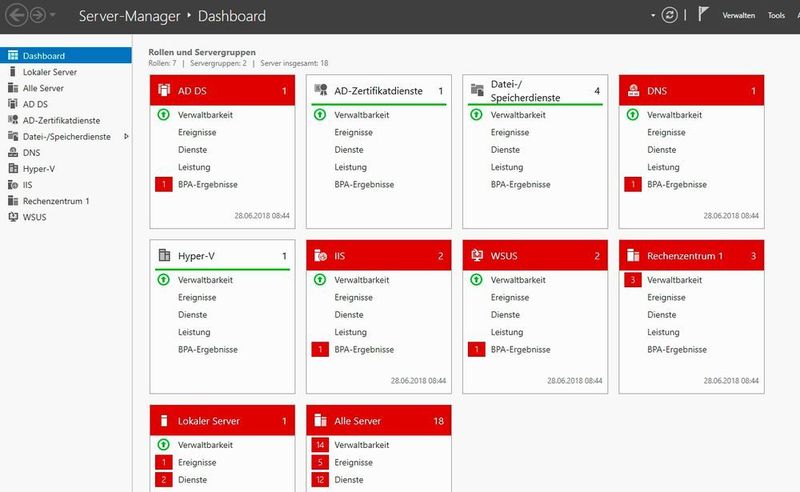
Task: Open the dropdown arrow left of refresh
Action: pyautogui.click(x=653, y=15)
